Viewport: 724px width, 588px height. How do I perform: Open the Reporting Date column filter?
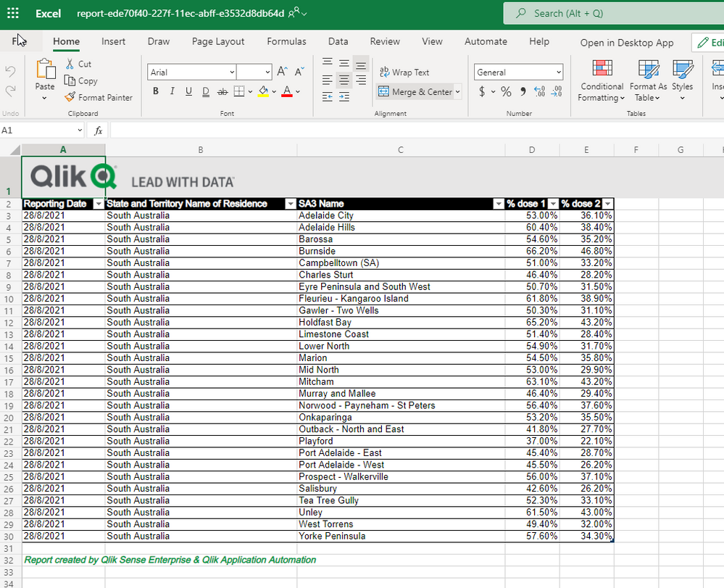pos(99,204)
